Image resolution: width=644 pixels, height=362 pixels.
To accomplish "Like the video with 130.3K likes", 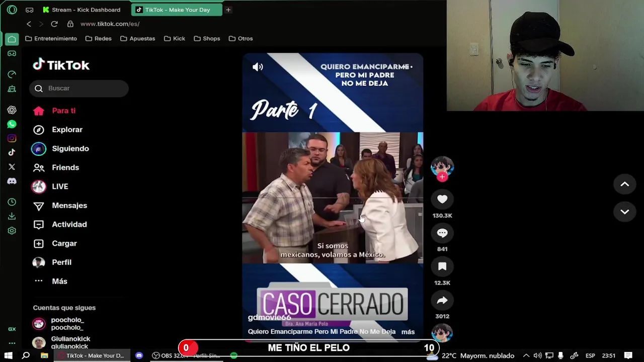I will click(442, 200).
